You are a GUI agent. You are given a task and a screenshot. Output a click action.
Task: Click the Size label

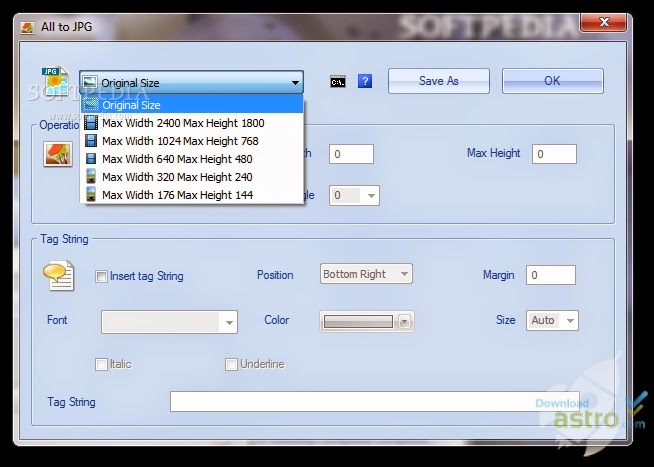click(506, 320)
